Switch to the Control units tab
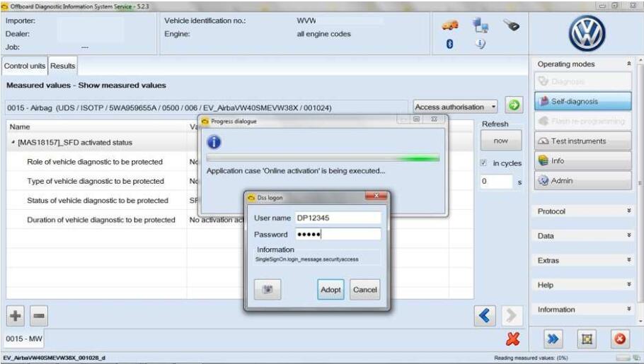 [x=25, y=66]
